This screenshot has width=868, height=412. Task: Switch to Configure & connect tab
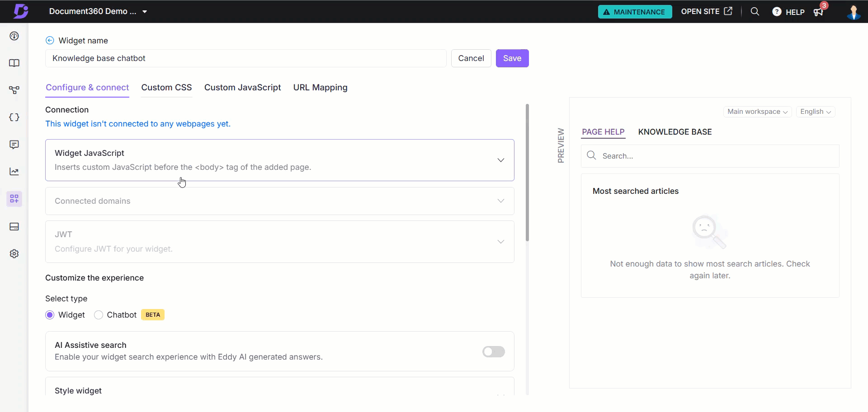[x=87, y=88]
